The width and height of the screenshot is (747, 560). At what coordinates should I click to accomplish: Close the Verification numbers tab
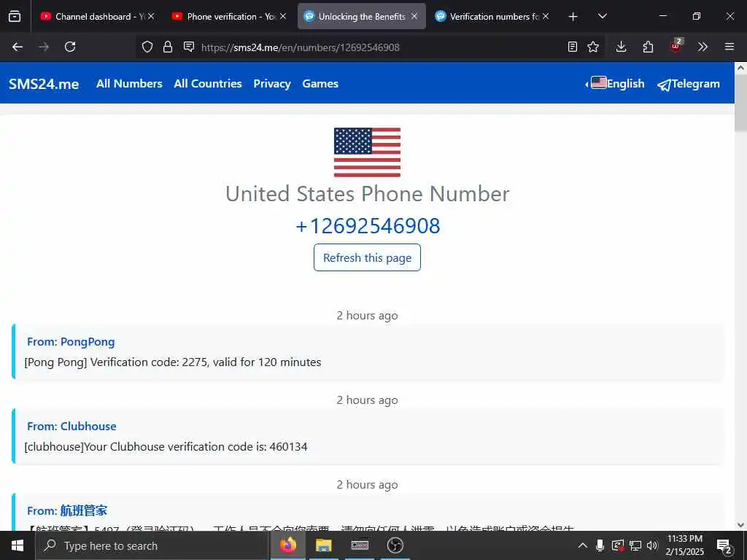(x=546, y=16)
